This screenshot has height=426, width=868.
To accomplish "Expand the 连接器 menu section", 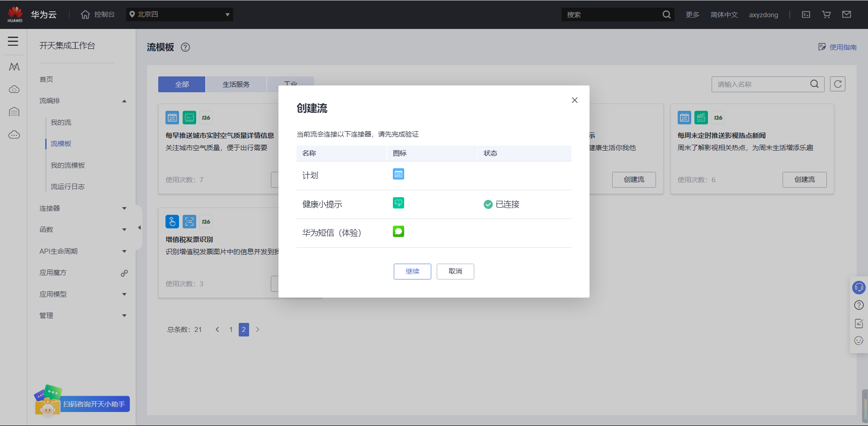I will tap(124, 208).
